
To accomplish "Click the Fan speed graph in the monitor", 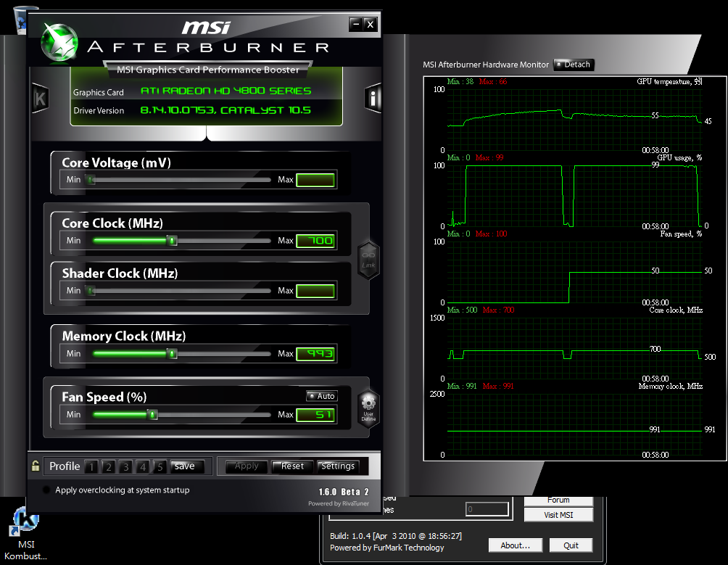I will pyautogui.click(x=574, y=271).
